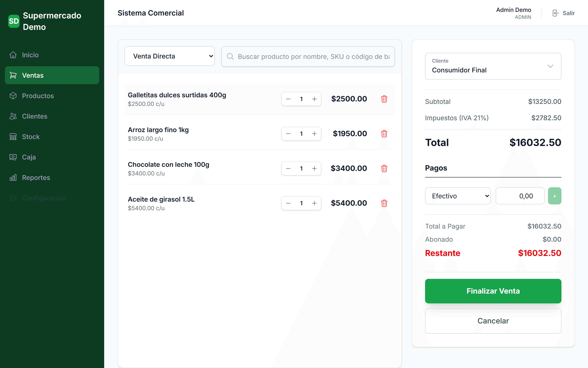Decrease quantity of Chocolate con leche
This screenshot has width=588, height=368.
point(288,169)
